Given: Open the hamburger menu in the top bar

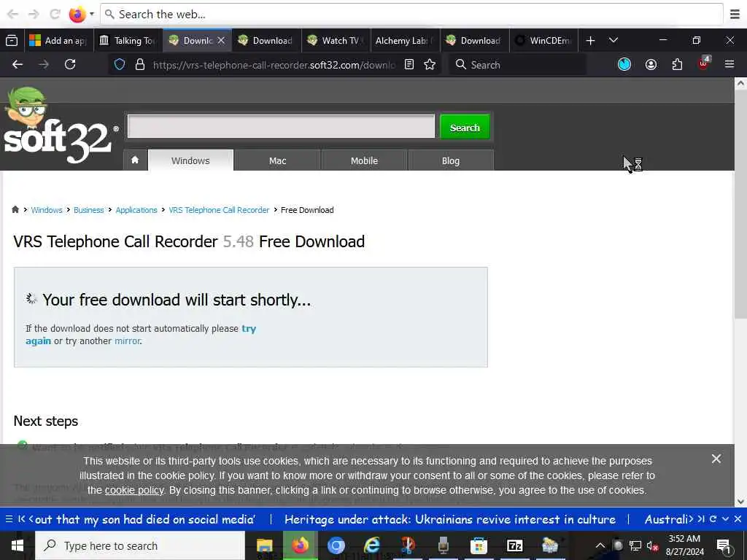Looking at the screenshot, I should pos(735,15).
